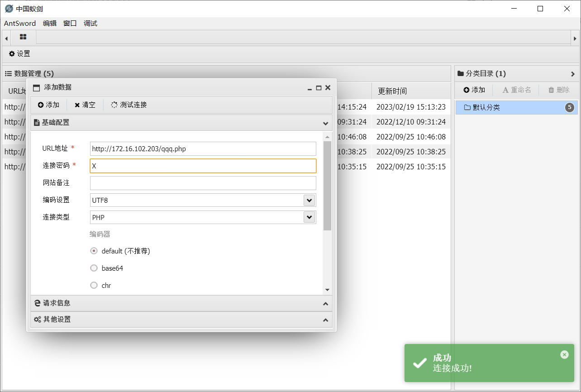The image size is (581, 392).
Task: Select the default (不推荐) encoder
Action: [94, 251]
